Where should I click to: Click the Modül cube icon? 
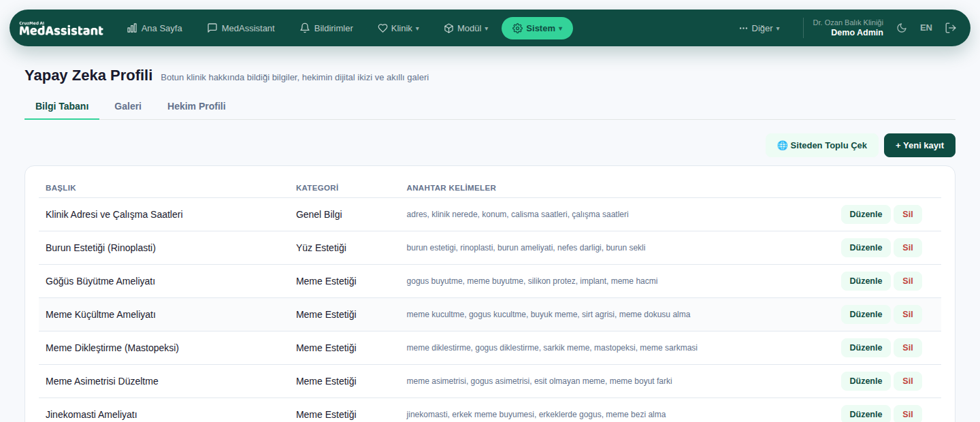pos(448,28)
